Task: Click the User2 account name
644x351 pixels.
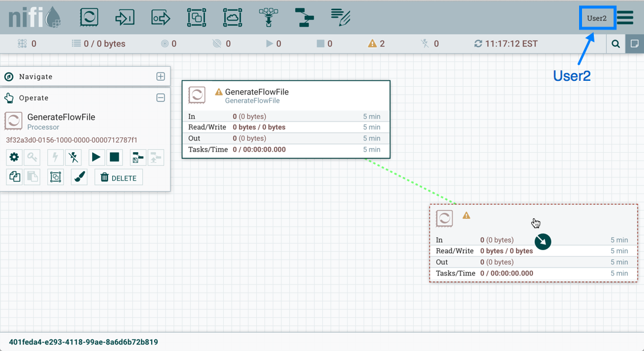Action: coord(597,18)
